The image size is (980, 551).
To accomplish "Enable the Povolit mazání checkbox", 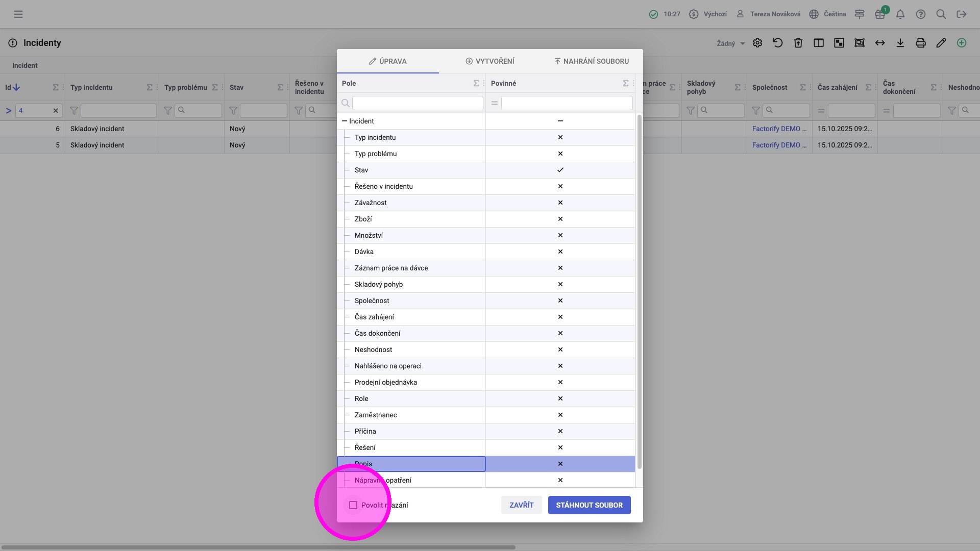I will coord(353,505).
